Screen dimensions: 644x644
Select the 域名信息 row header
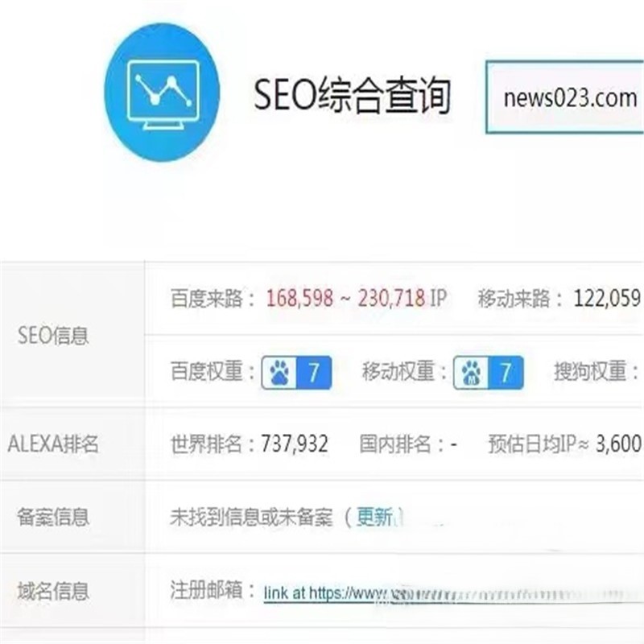[53, 591]
